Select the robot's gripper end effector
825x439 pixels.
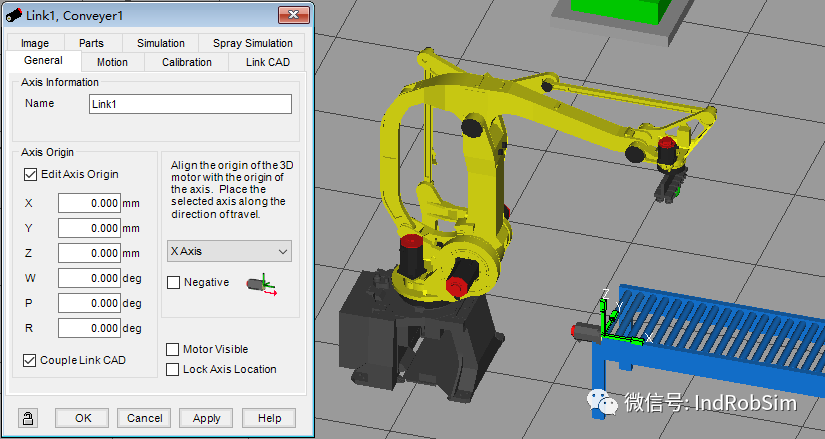coord(671,185)
